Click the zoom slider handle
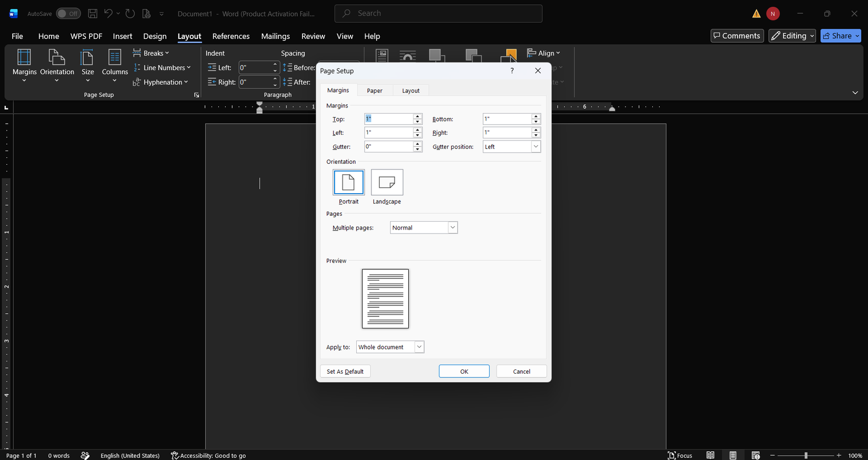The width and height of the screenshot is (868, 460). (805, 455)
